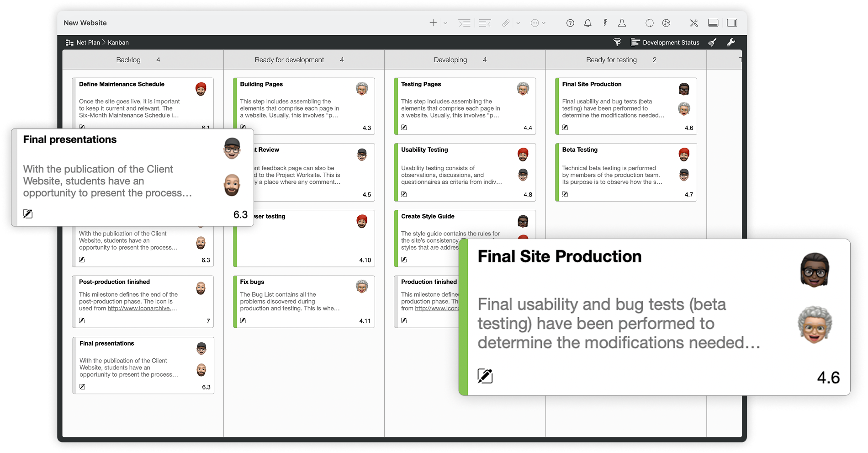
Task: Click the plus button to add an item
Action: [432, 22]
